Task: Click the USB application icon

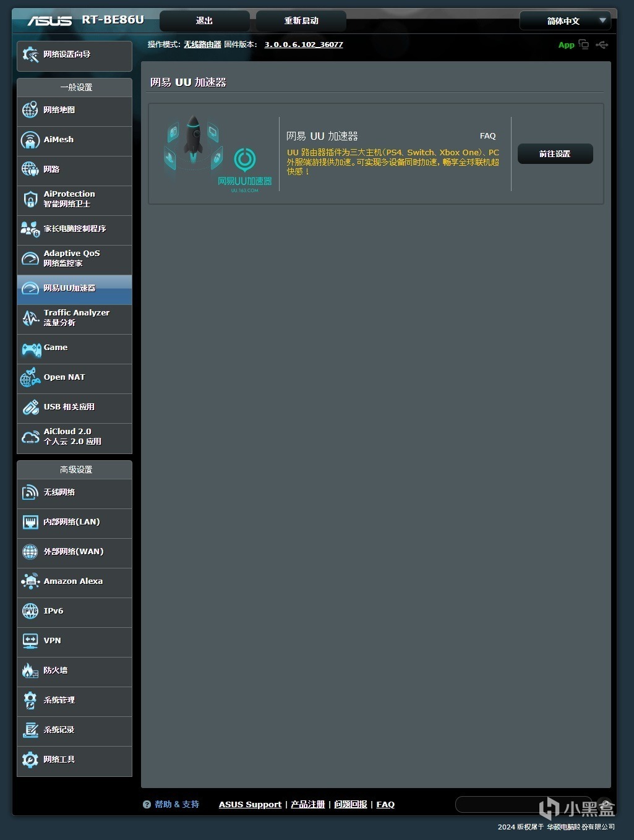Action: coord(30,407)
